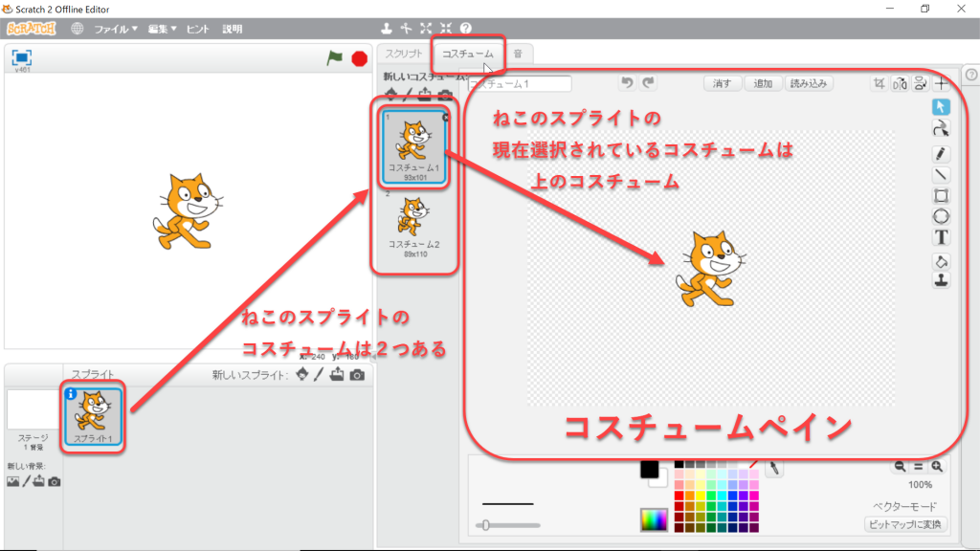Select the paint bucket Fill tool

coord(941,261)
